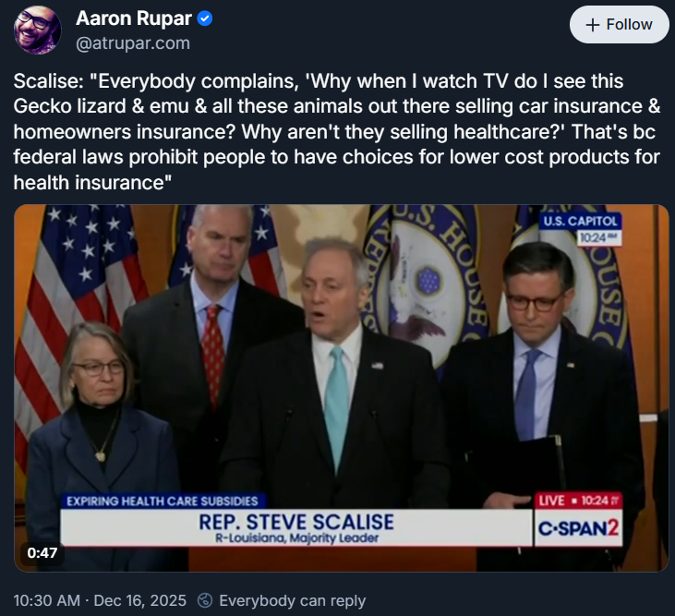675x616 pixels.
Task: Click the plus icon in Follow button
Action: point(593,25)
